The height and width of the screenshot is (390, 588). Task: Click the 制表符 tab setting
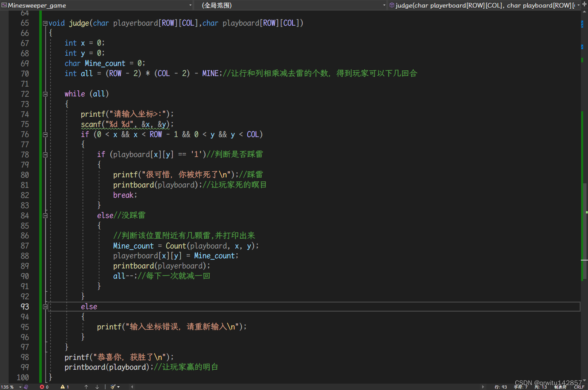[560, 387]
